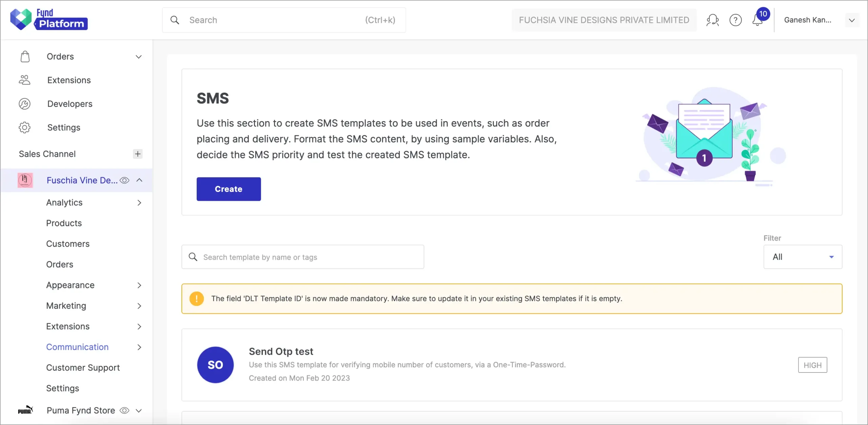
Task: Add a sales channel with the plus icon
Action: coord(138,154)
